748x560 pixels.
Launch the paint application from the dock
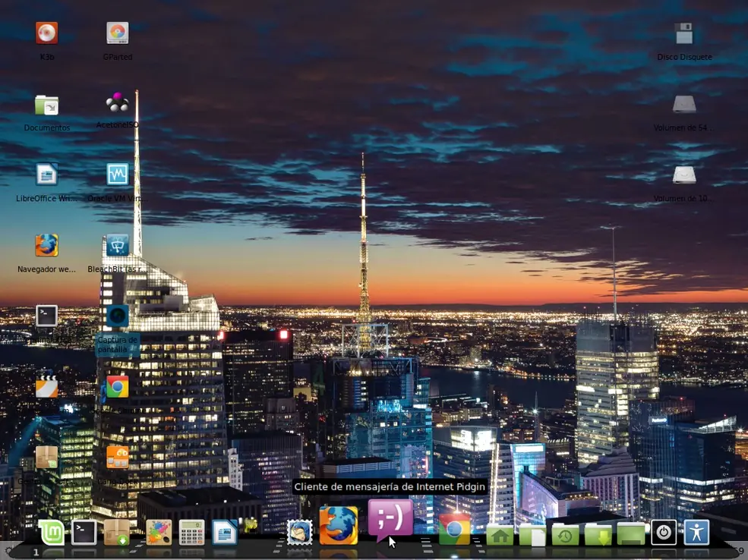click(159, 533)
